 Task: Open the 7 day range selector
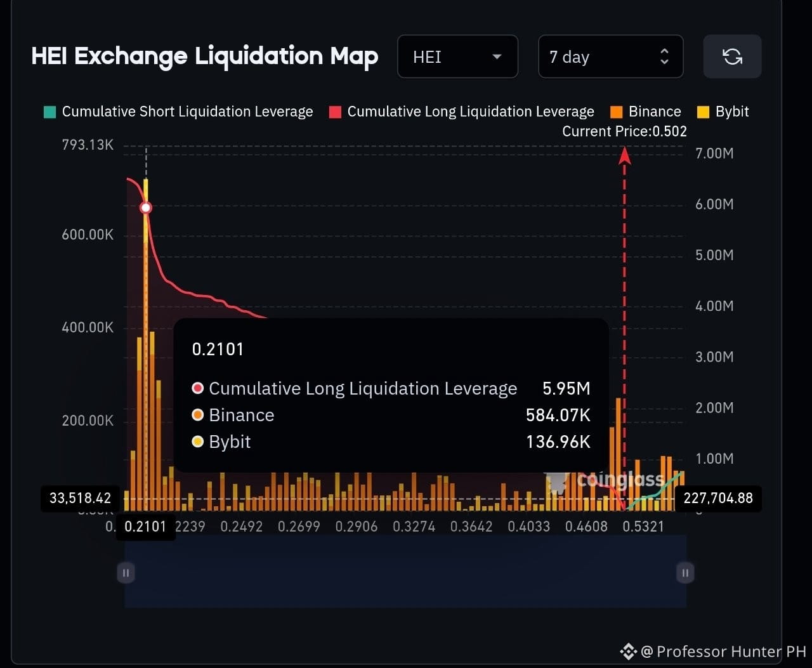tap(610, 56)
